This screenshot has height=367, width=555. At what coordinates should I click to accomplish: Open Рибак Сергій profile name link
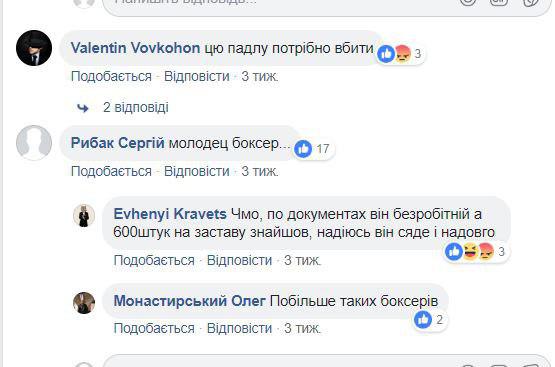(118, 143)
